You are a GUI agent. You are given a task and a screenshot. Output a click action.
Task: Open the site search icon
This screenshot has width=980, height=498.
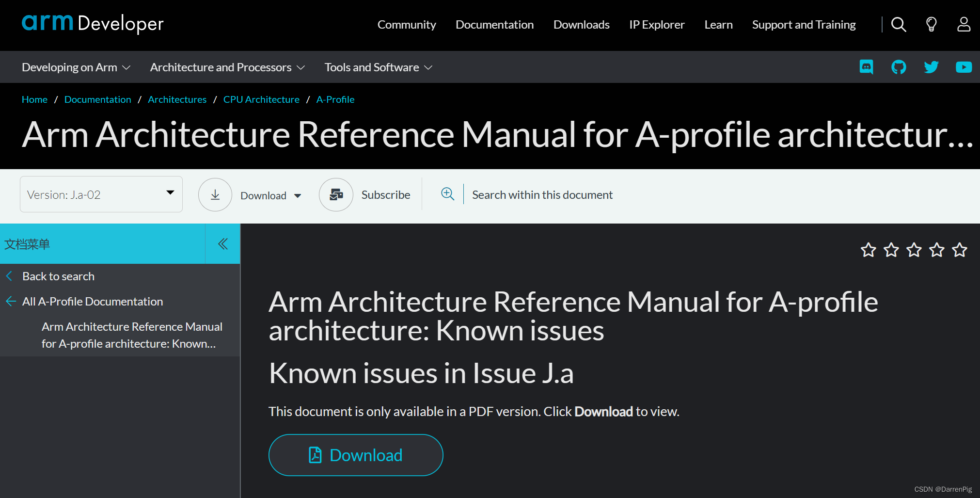tap(898, 24)
